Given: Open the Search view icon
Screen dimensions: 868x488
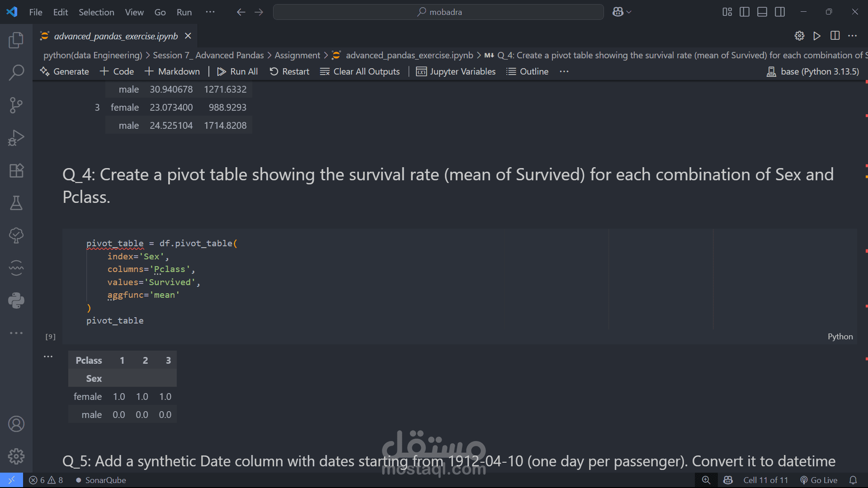Looking at the screenshot, I should point(16,73).
